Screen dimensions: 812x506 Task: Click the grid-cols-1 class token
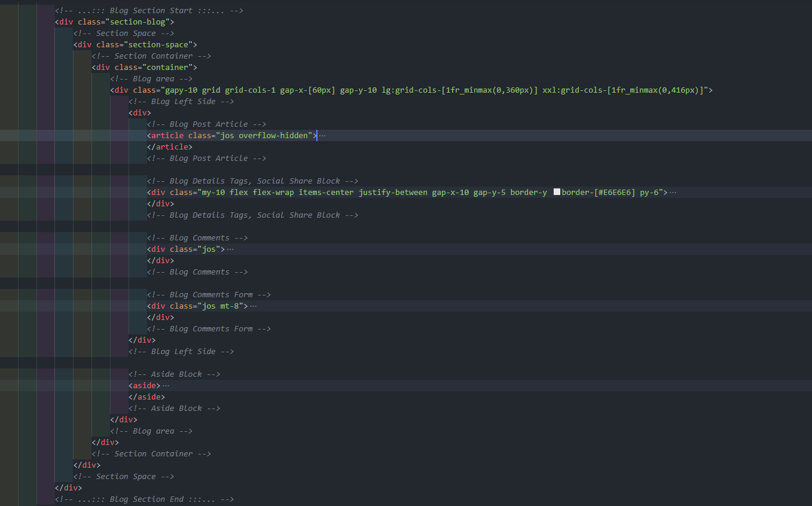250,90
